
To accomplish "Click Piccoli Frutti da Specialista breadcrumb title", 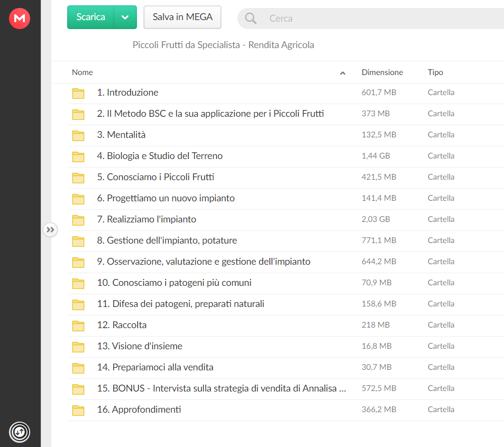I will 223,45.
